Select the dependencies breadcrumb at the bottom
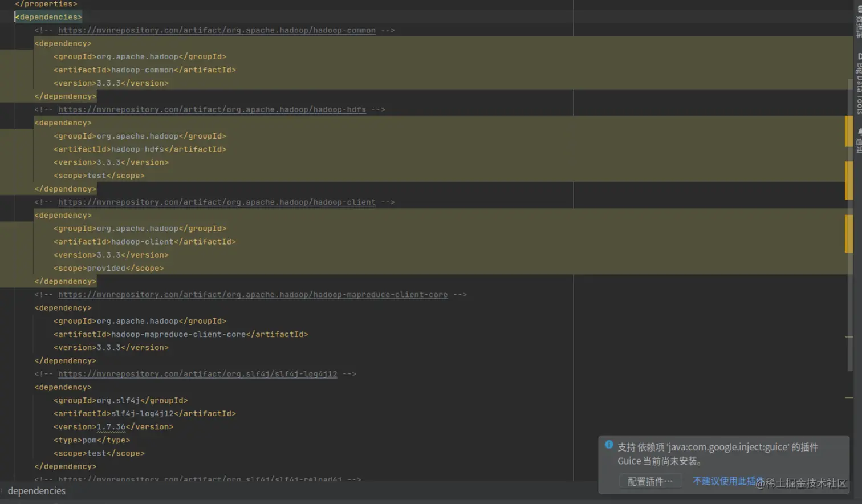The image size is (862, 504). click(36, 491)
